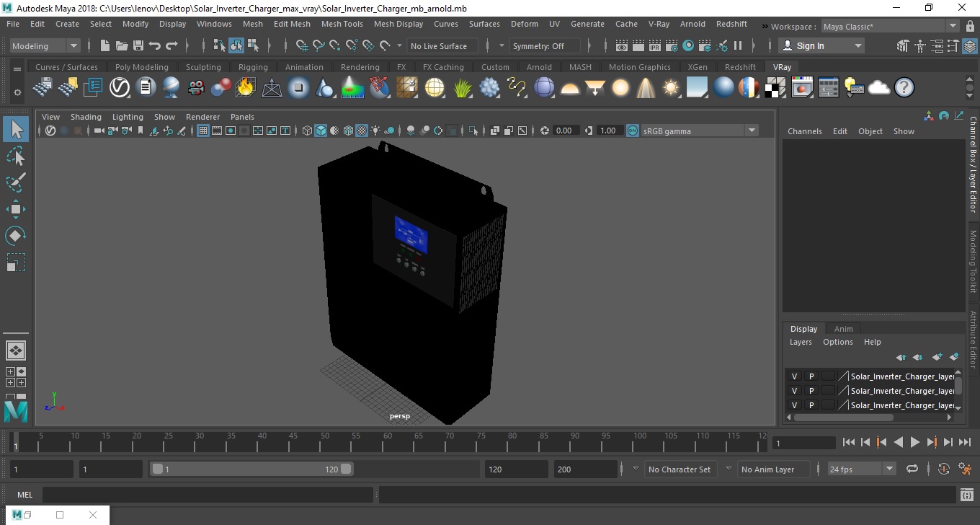
Task: Open V-Ray frame buffer shelf icon
Action: click(802, 88)
